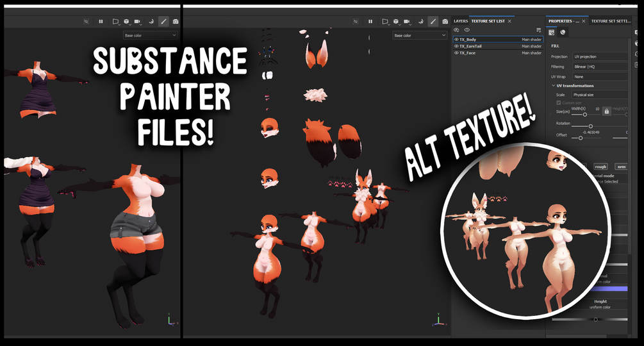Open the camera screenshot icon

point(445,21)
